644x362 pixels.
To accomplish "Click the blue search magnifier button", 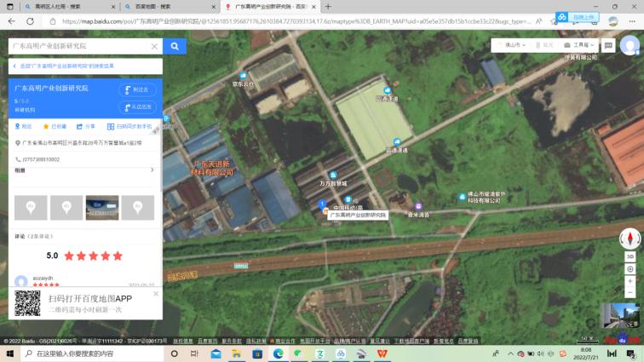I will pyautogui.click(x=175, y=46).
